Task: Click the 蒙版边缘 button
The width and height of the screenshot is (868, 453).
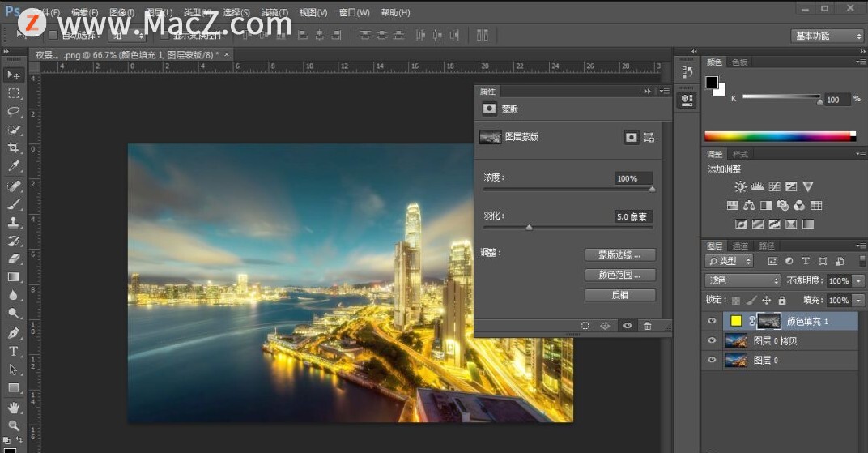Action: (620, 254)
